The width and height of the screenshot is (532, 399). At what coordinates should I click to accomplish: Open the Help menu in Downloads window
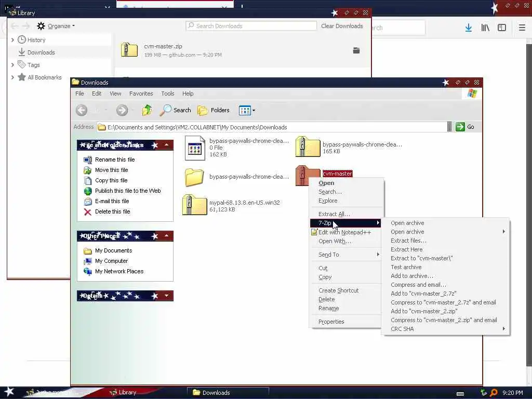(x=188, y=94)
